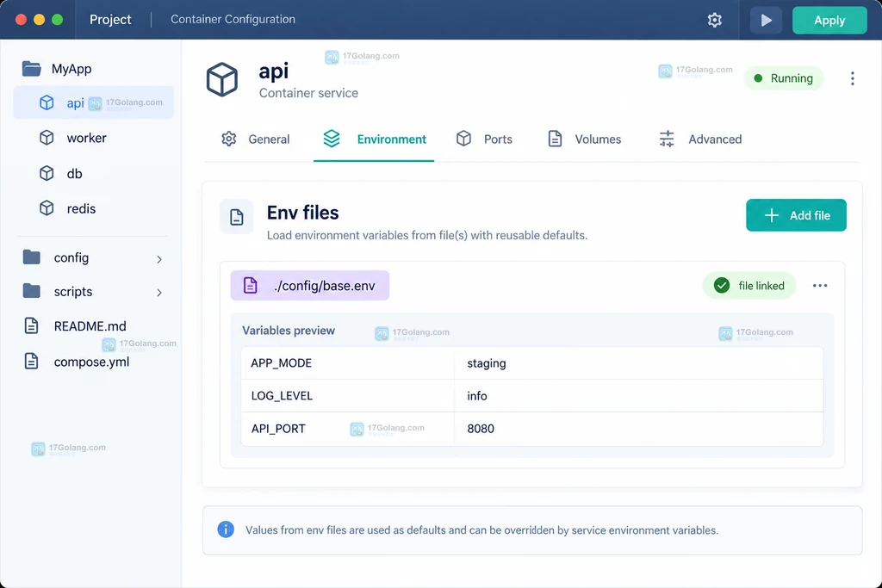Switch to the Environment tab

tap(374, 139)
